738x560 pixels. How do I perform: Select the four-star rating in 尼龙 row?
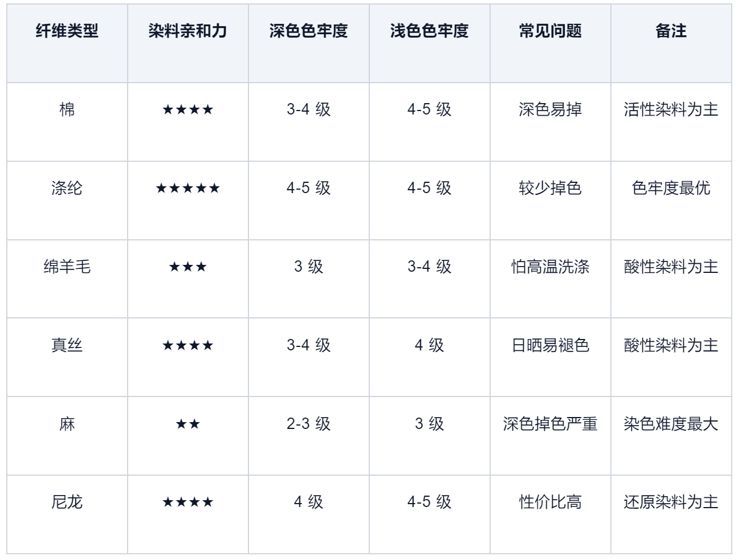tap(187, 502)
